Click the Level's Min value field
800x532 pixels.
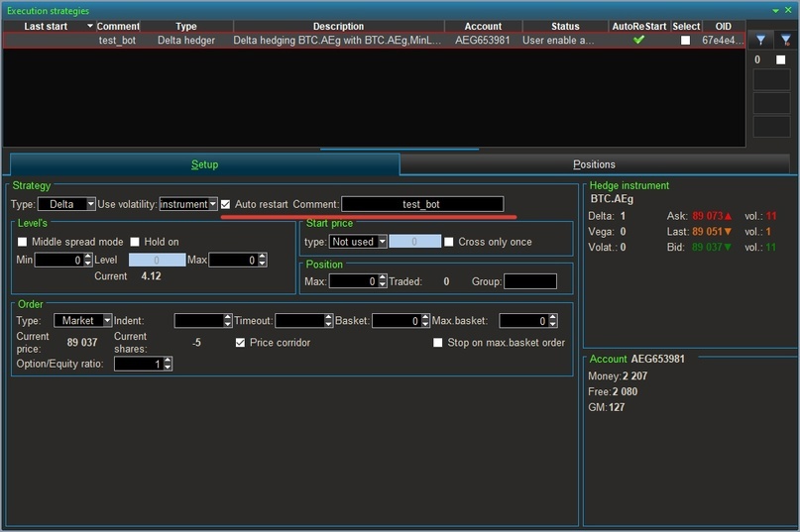pyautogui.click(x=63, y=261)
